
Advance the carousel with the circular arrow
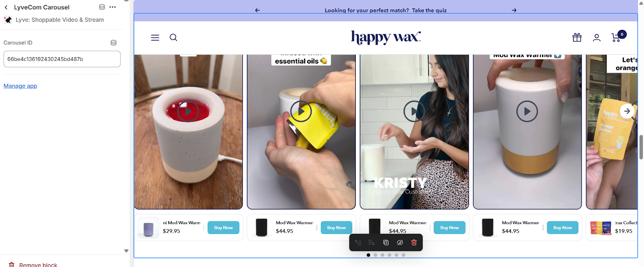(x=627, y=111)
